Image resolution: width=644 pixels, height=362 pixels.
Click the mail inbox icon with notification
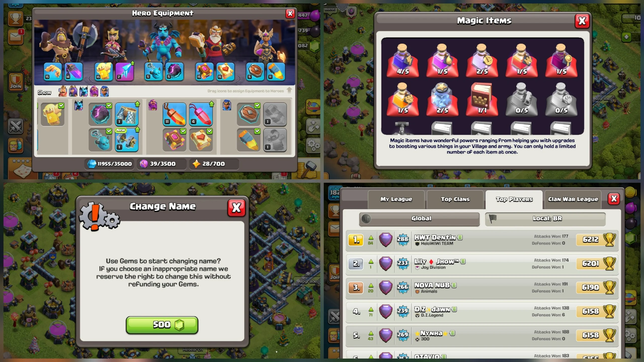[16, 37]
